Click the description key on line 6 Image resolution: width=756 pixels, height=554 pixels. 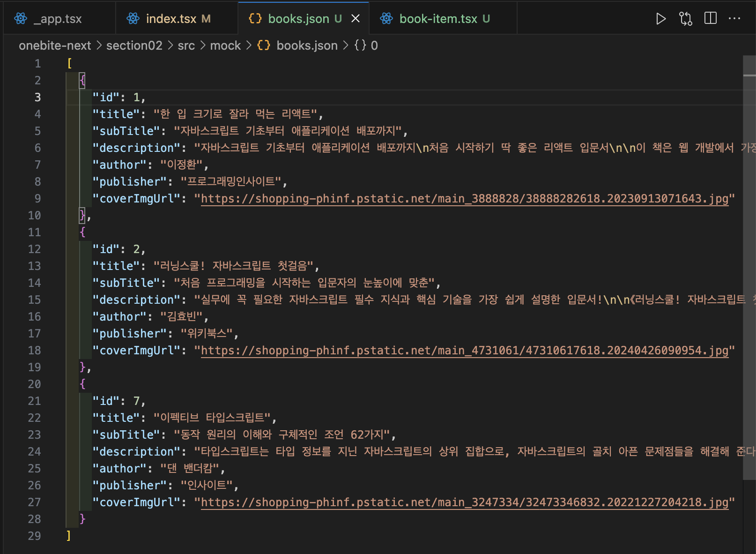(x=136, y=148)
